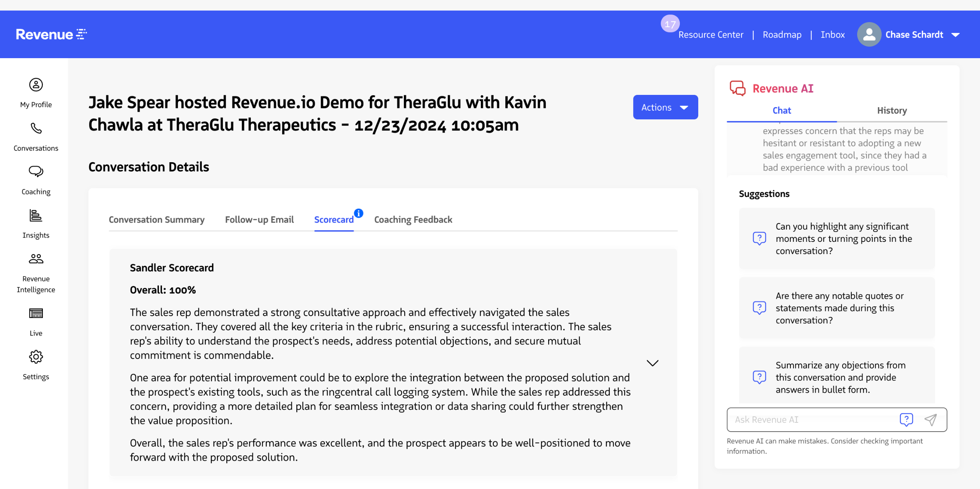The image size is (980, 489).
Task: Open the Actions dropdown
Action: click(x=665, y=108)
